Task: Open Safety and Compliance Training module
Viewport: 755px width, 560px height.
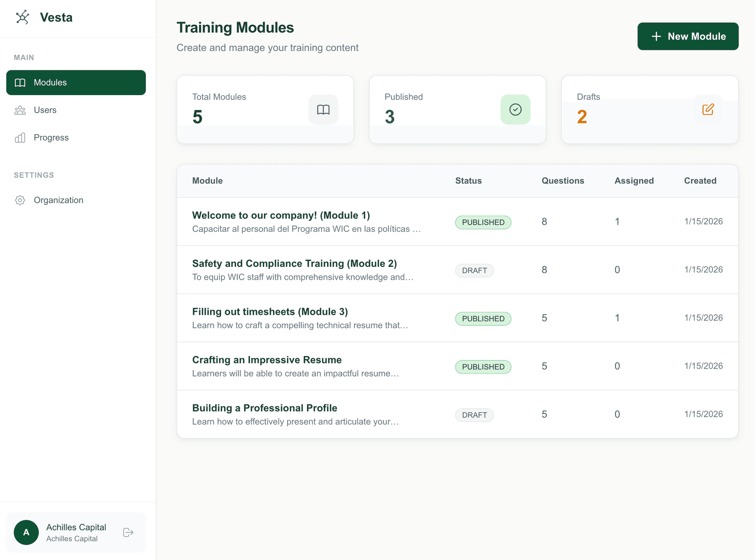Action: 294,263
